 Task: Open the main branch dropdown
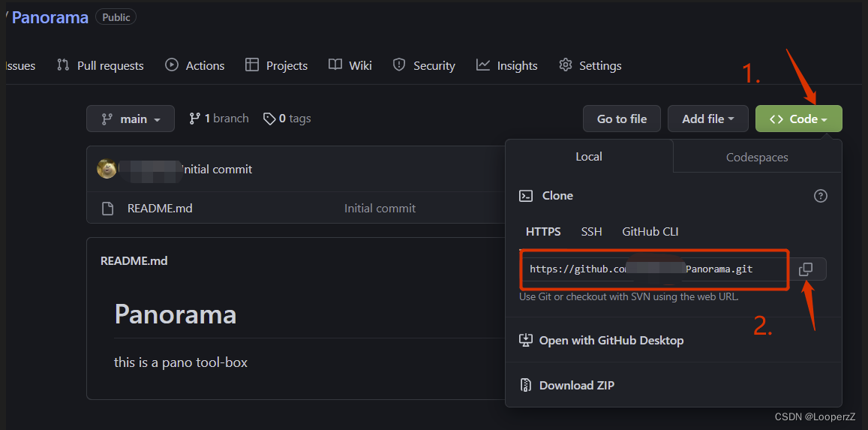[131, 119]
